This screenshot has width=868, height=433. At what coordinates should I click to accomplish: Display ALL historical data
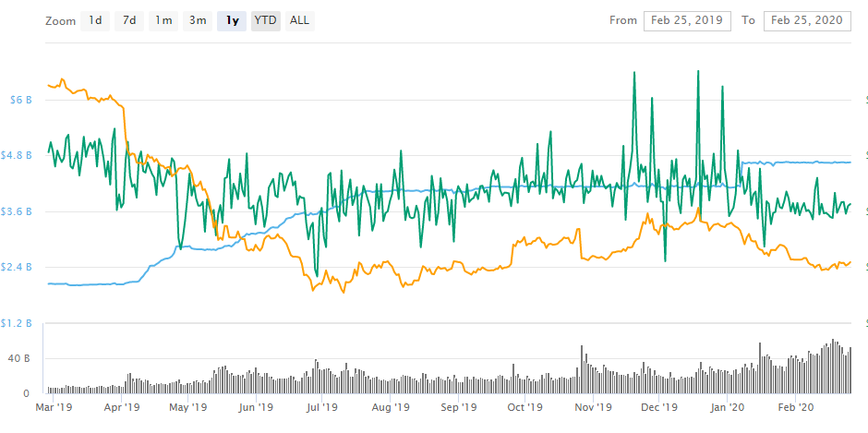point(299,20)
